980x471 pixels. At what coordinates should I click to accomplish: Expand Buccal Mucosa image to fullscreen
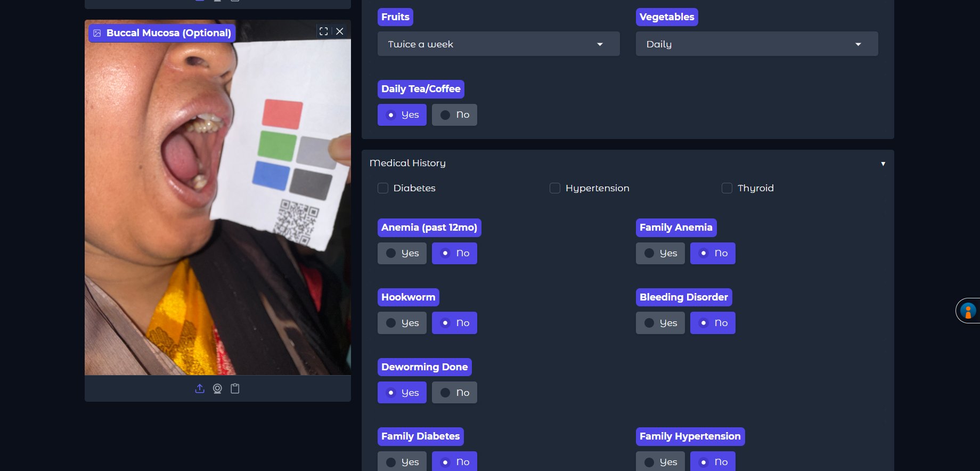tap(323, 31)
